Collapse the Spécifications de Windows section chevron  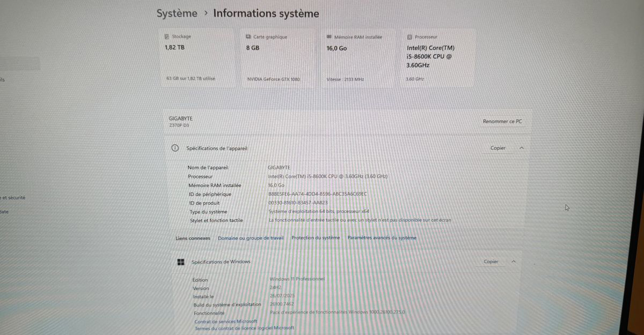coord(514,261)
